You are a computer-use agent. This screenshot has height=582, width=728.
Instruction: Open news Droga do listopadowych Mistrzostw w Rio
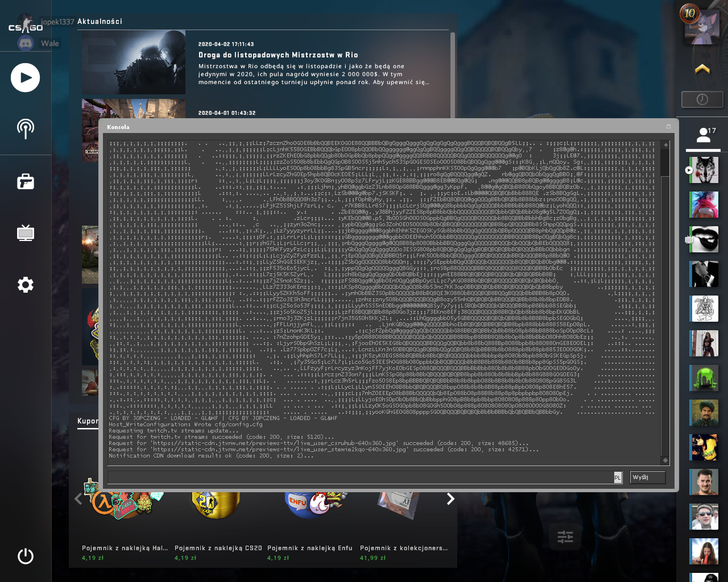click(278, 55)
